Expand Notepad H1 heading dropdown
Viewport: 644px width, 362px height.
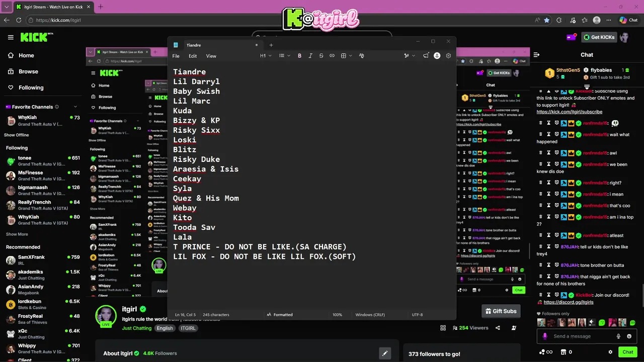pyautogui.click(x=266, y=56)
